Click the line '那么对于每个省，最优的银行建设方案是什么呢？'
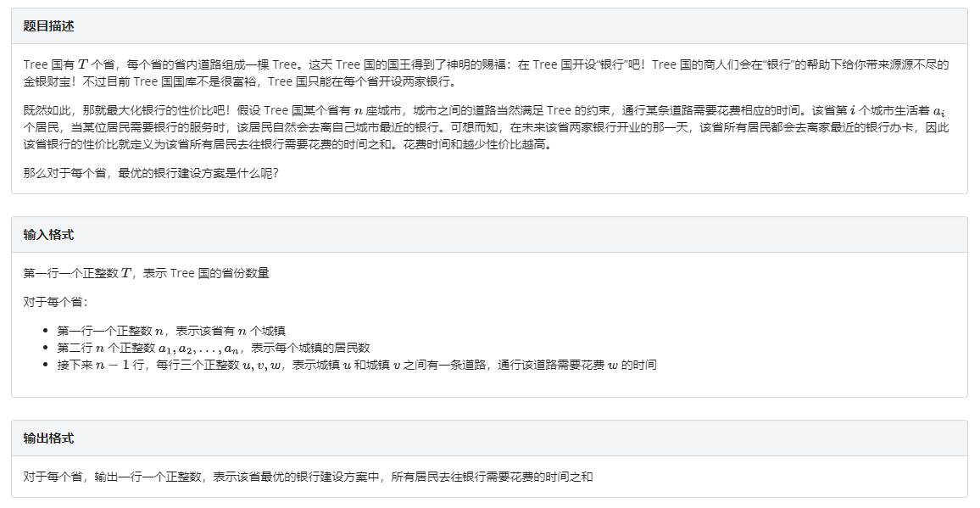This screenshot has height=508, width=980. [151, 173]
